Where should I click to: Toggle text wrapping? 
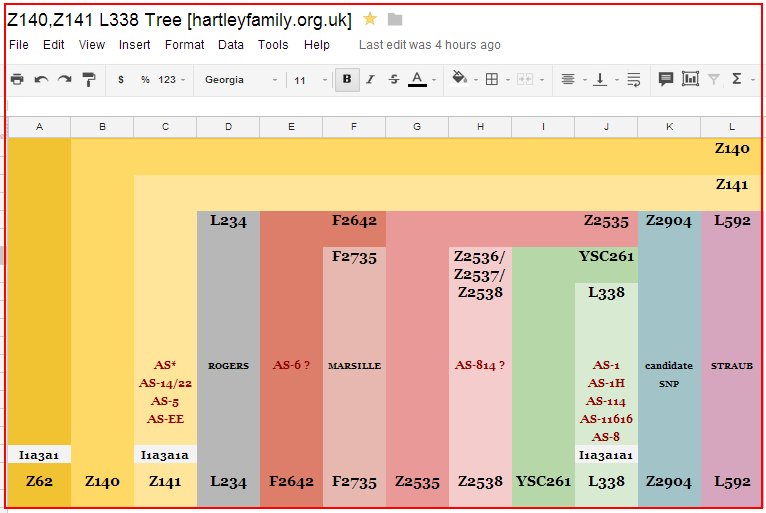pyautogui.click(x=634, y=79)
